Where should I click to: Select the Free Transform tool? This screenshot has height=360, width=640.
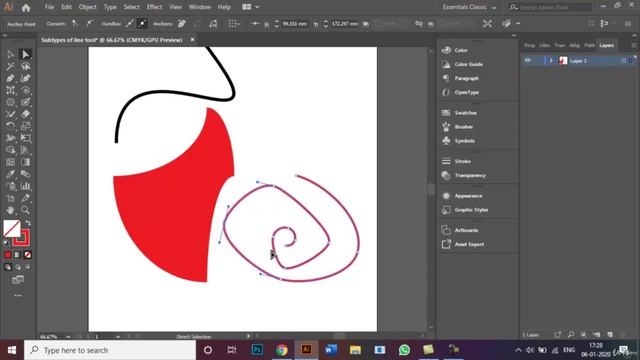point(25,138)
